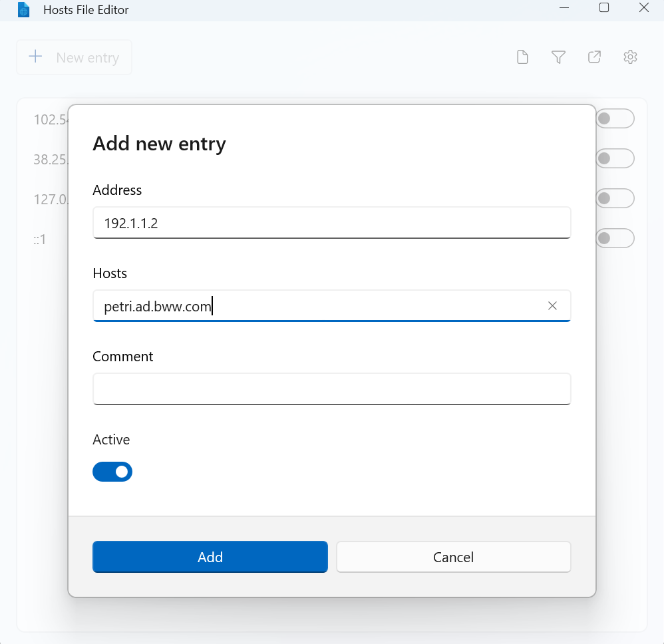Open settings via the gear icon

629,57
